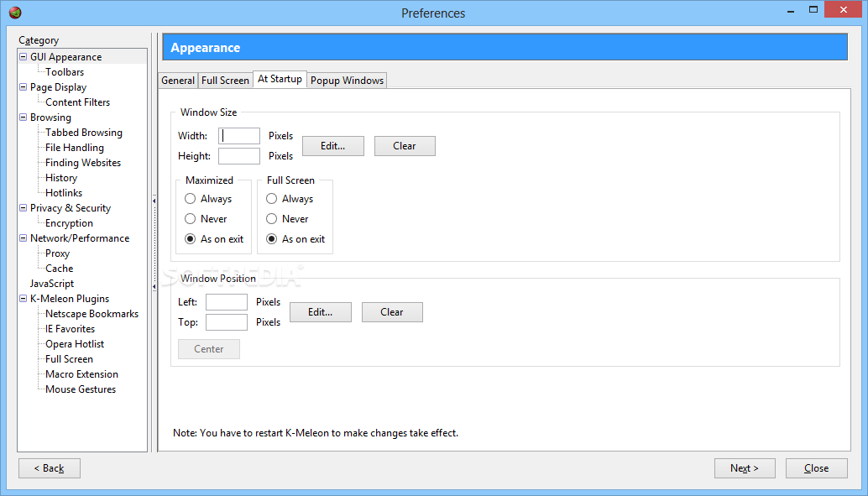Select JavaScript category
The height and width of the screenshot is (496, 868).
[x=52, y=284]
